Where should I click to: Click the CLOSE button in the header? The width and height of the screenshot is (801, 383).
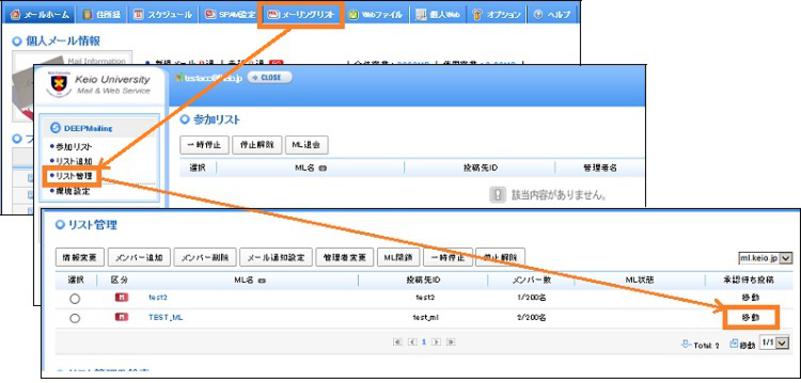tap(270, 78)
